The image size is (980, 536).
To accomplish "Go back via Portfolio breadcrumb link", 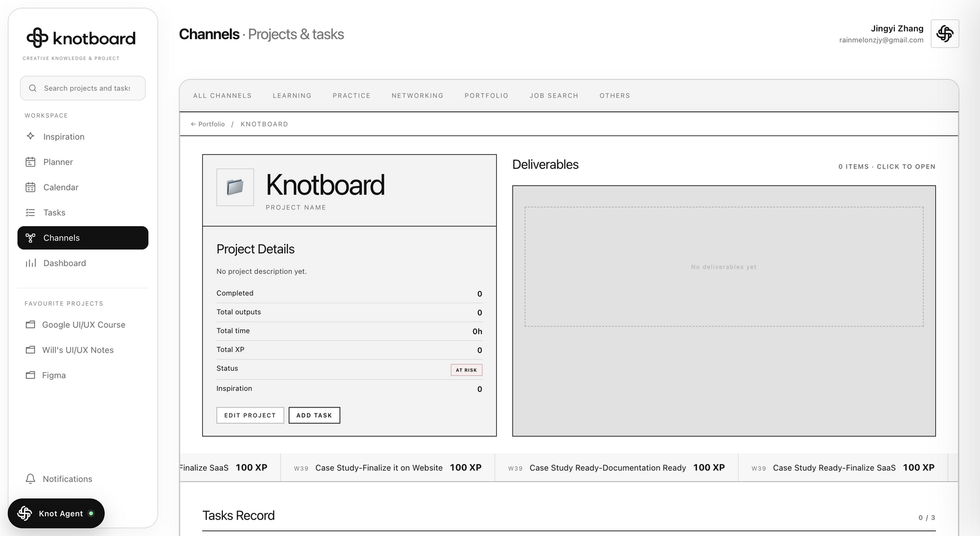I will (208, 124).
